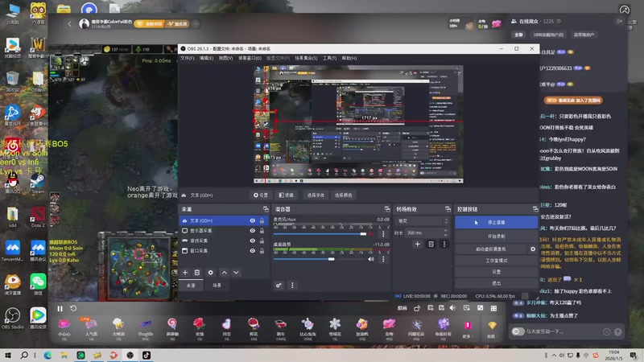The width and height of the screenshot is (644, 362).
Task: Open the 工具(T) menu
Action: (329, 58)
